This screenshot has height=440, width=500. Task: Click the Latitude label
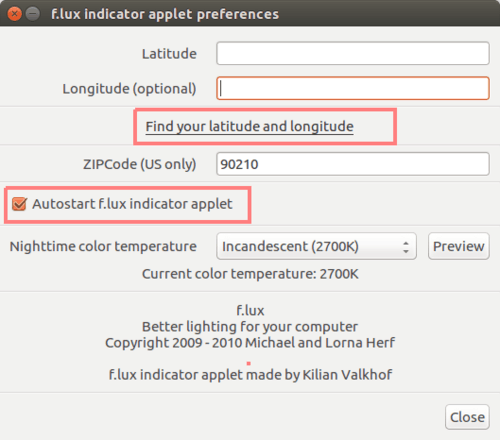[x=169, y=54]
